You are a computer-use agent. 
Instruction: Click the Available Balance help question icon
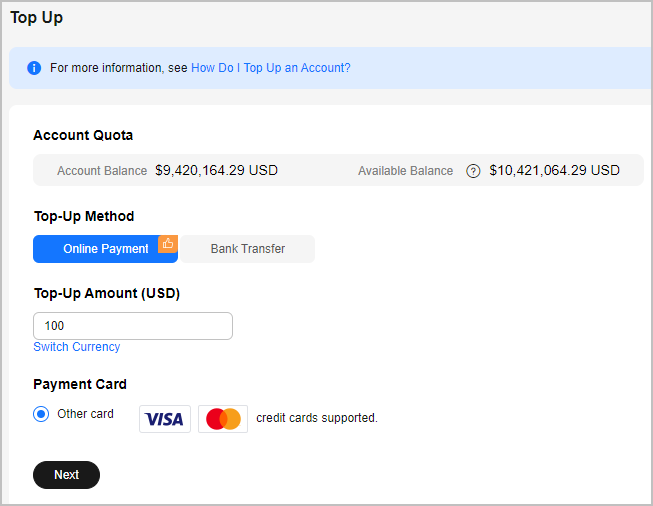pos(473,171)
